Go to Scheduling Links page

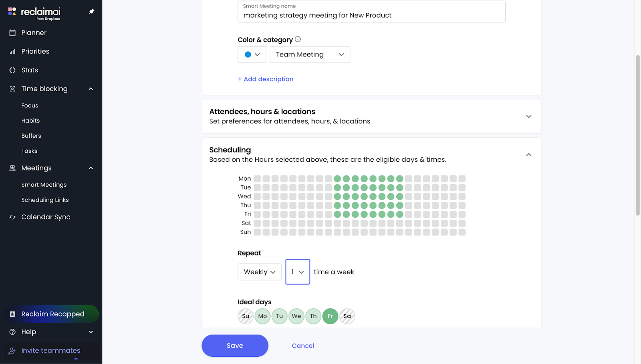click(45, 200)
